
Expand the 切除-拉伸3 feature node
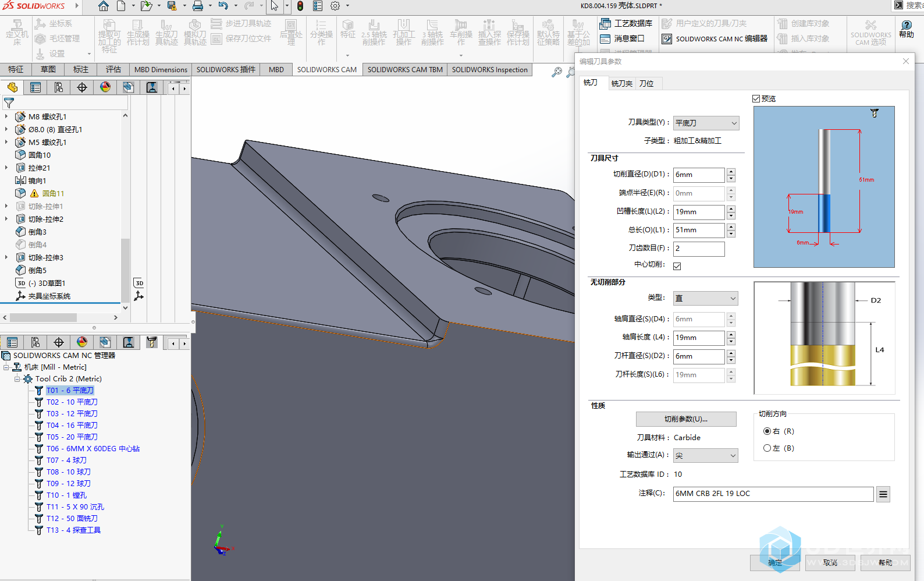6,257
